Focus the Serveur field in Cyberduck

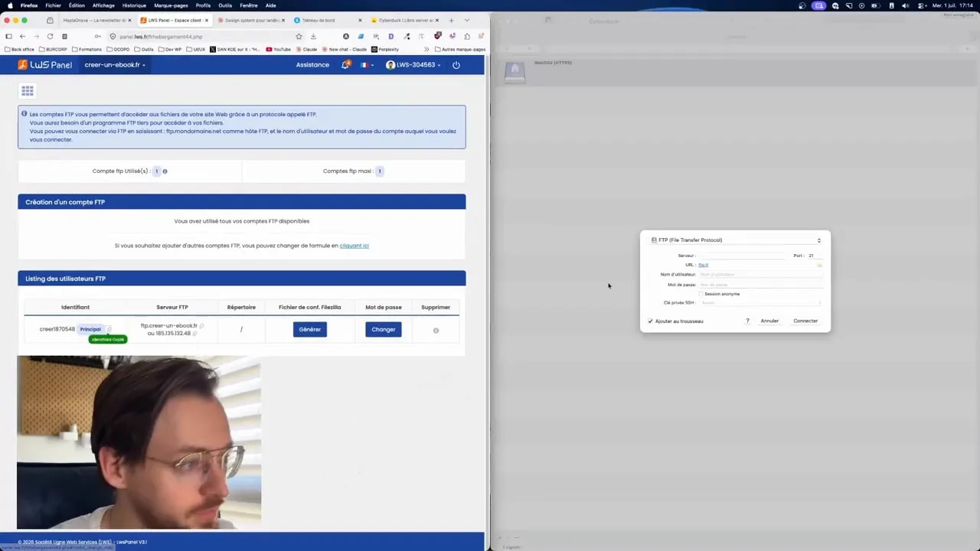pos(742,256)
